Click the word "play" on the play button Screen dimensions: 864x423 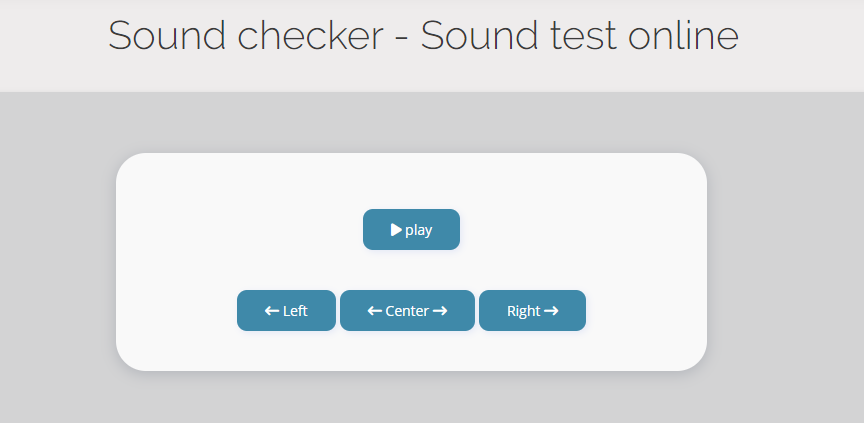[419, 230]
